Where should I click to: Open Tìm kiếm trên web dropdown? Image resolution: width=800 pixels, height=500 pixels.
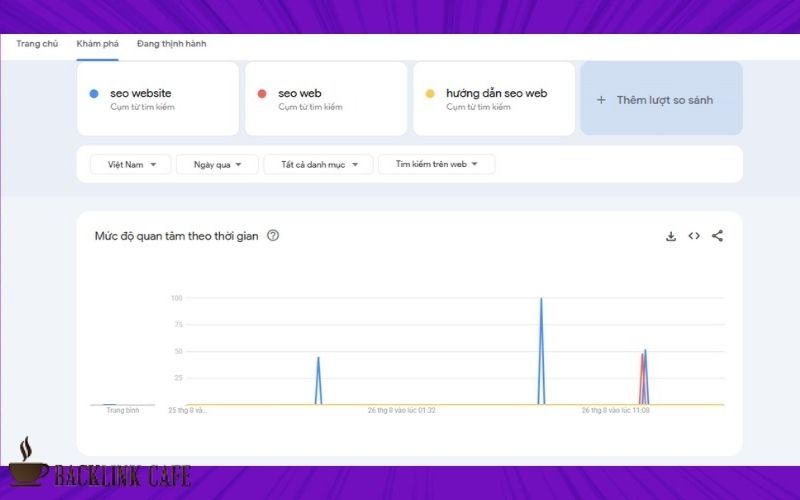tap(436, 164)
